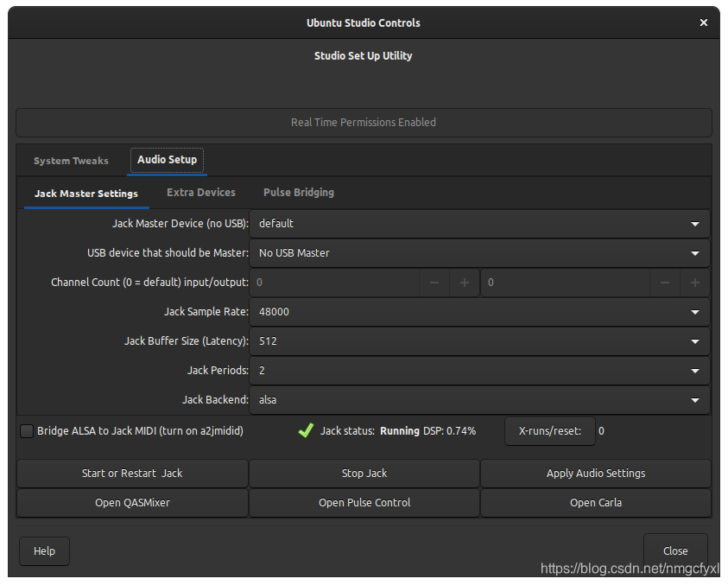The width and height of the screenshot is (728, 585).
Task: Open the Jack Sample Rate dropdown
Action: (x=479, y=312)
